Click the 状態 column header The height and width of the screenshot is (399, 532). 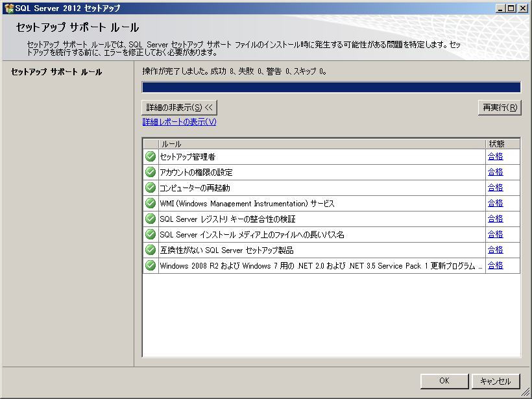(x=502, y=143)
